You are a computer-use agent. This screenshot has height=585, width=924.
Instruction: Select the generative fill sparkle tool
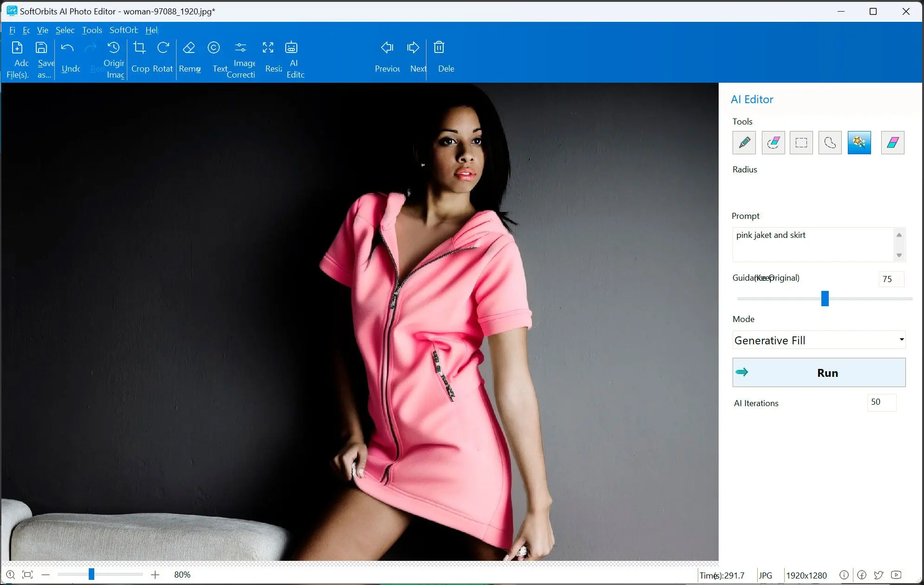pyautogui.click(x=859, y=142)
